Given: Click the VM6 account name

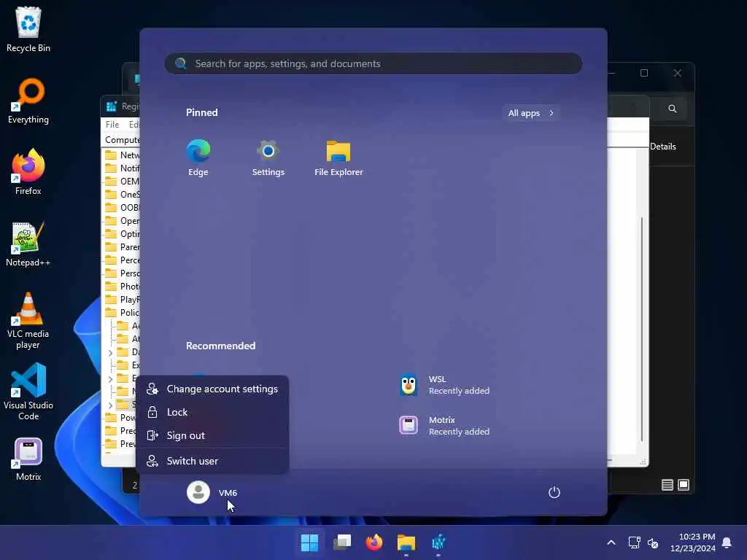Looking at the screenshot, I should 228,493.
